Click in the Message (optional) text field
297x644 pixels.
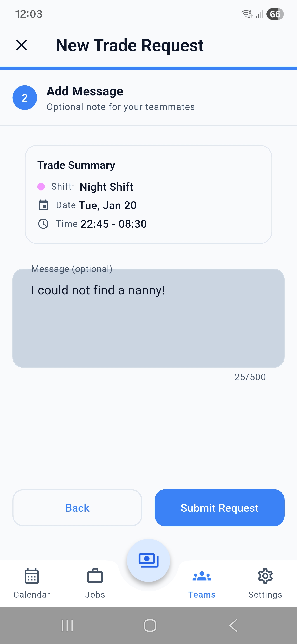point(148,318)
